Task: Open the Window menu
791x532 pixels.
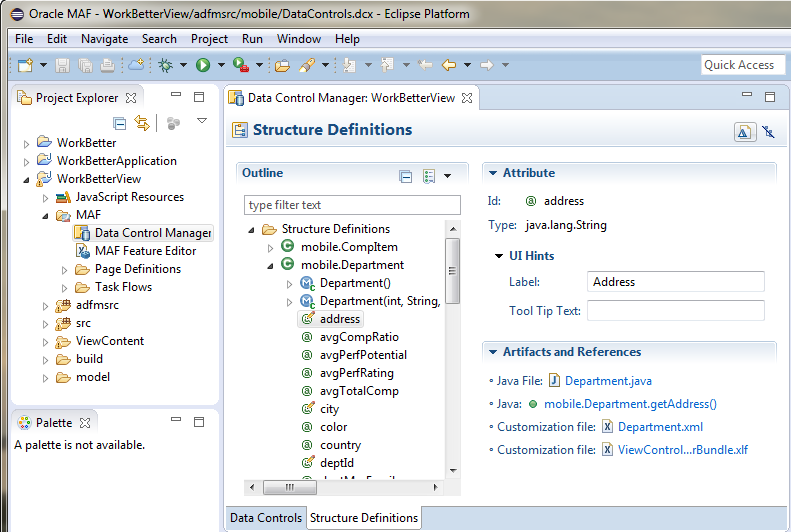Action: point(299,39)
